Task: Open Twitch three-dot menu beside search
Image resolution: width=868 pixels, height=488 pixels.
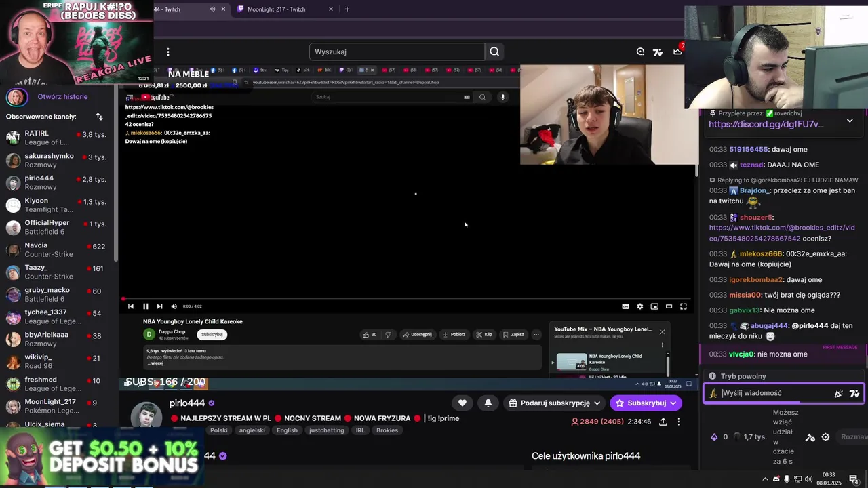Action: click(168, 52)
